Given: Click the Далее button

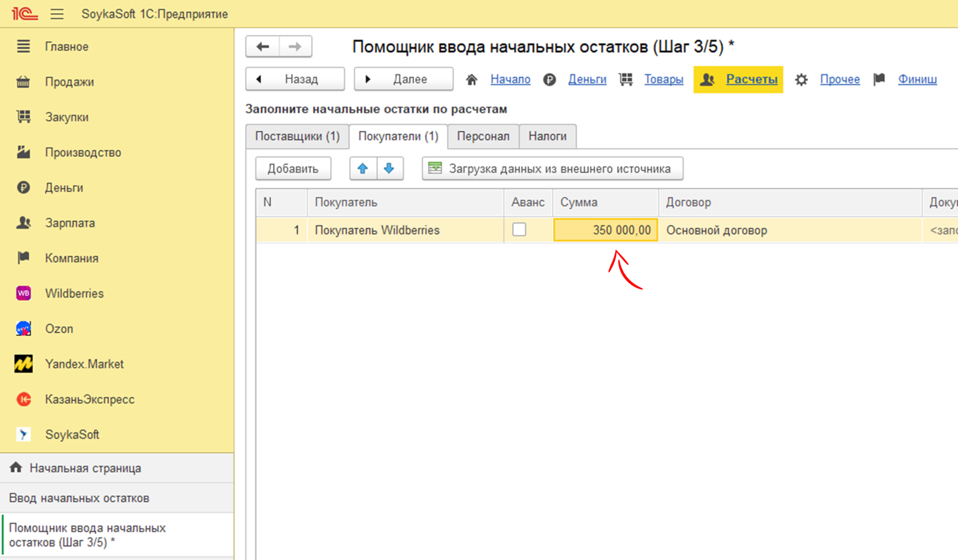Looking at the screenshot, I should tap(404, 79).
